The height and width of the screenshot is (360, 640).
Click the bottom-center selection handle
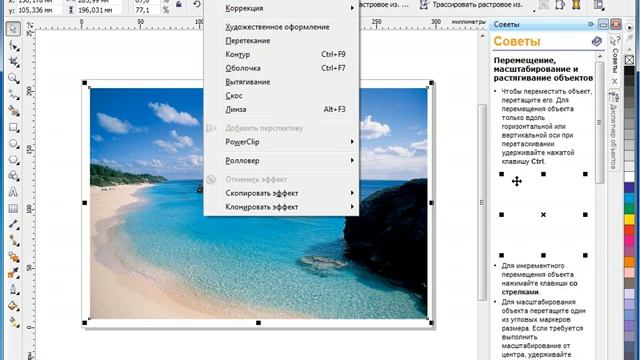tap(258, 323)
